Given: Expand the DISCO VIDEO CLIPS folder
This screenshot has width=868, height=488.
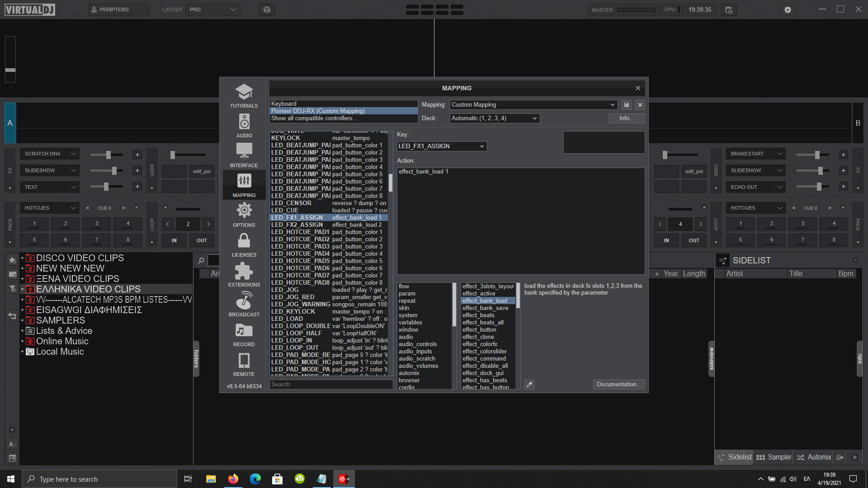Looking at the screenshot, I should click(x=22, y=258).
